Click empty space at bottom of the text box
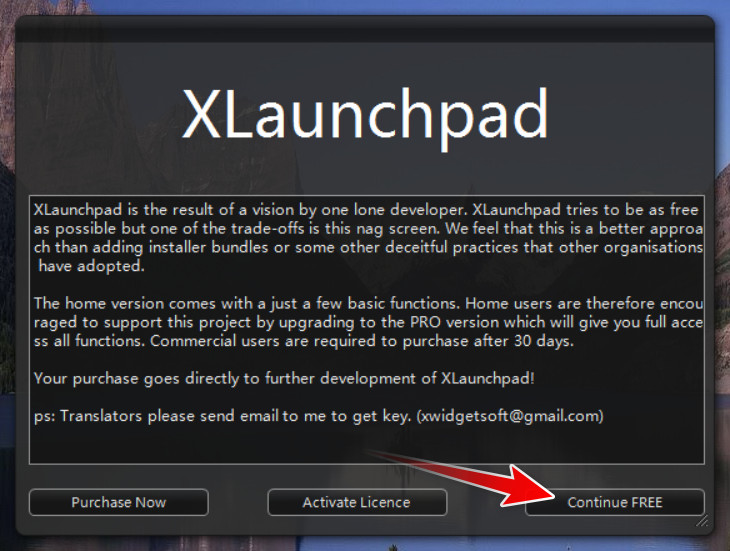The image size is (730, 551). click(x=366, y=444)
